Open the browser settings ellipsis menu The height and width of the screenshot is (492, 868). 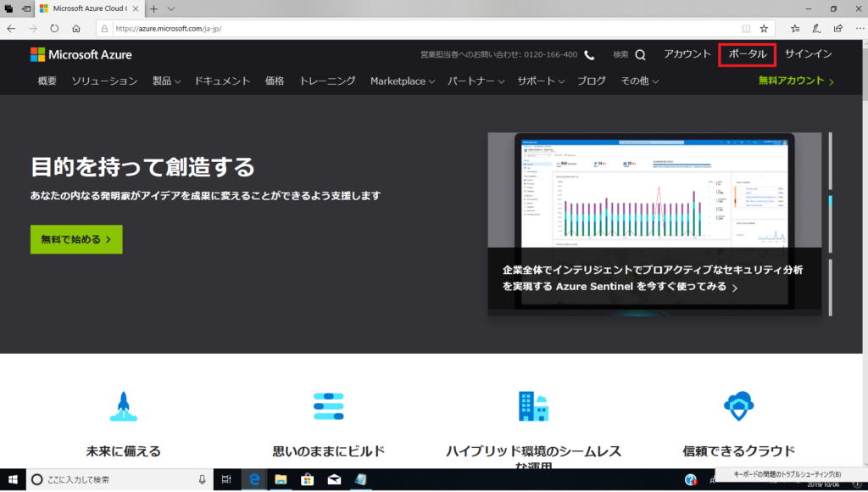tap(860, 28)
